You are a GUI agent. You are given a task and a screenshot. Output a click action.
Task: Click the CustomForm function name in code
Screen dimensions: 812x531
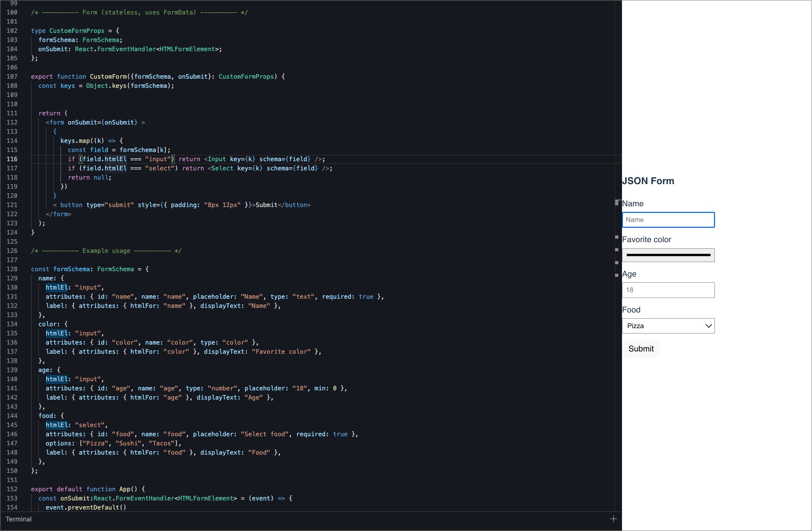108,76
